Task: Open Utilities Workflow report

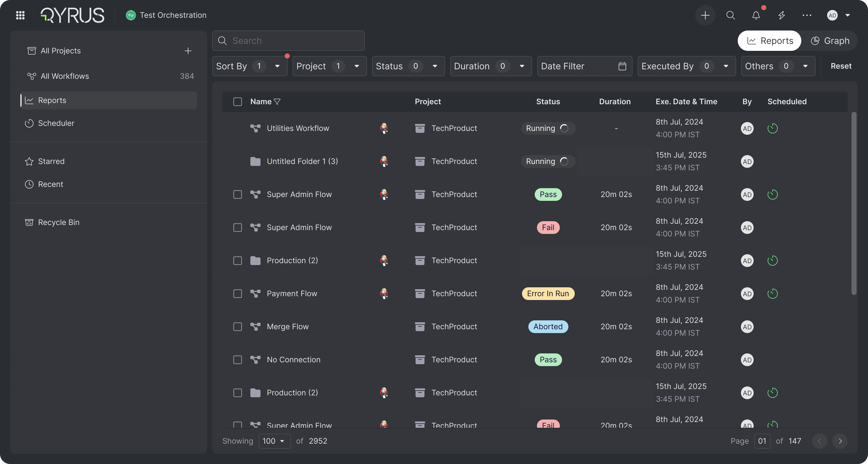Action: pyautogui.click(x=298, y=128)
